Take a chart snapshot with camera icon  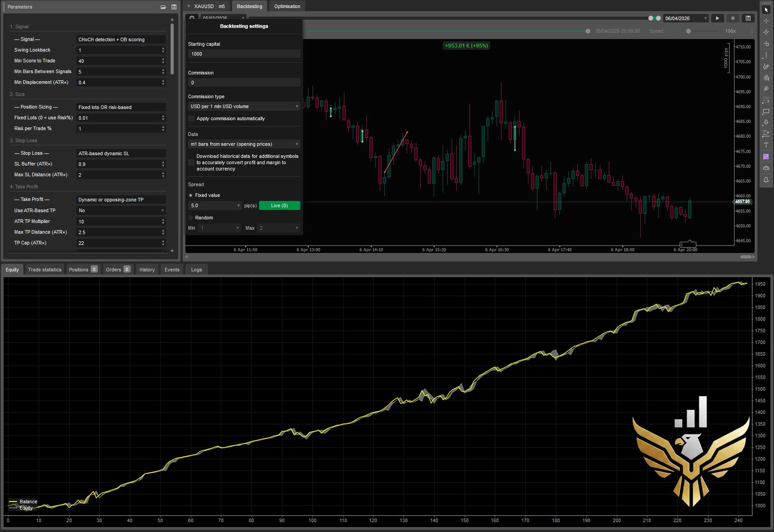coord(766,168)
